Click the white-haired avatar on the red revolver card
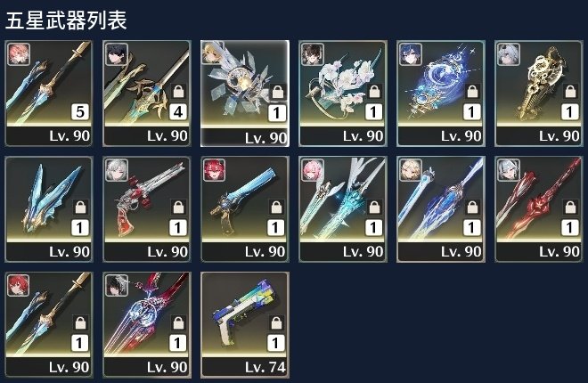The image size is (588, 383). [x=117, y=170]
